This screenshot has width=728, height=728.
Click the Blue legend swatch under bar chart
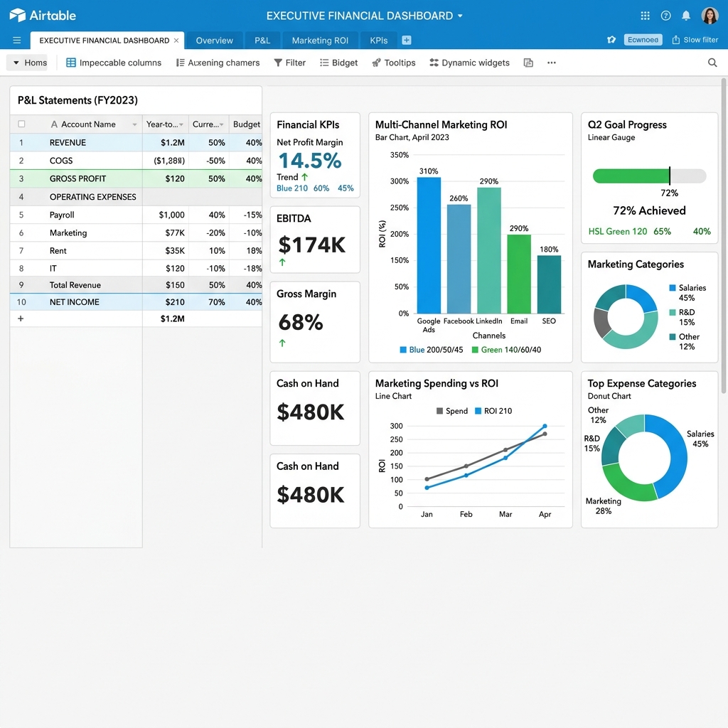coord(403,350)
